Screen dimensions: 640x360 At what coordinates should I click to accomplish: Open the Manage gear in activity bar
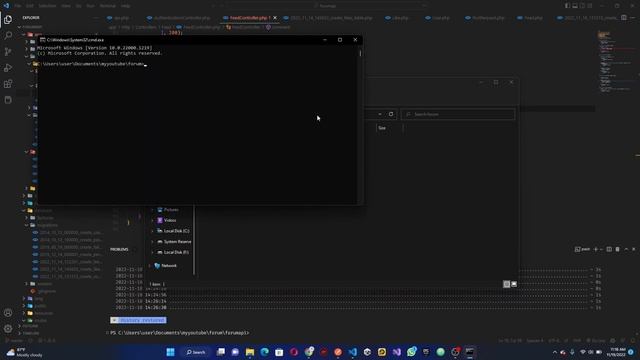[8, 329]
